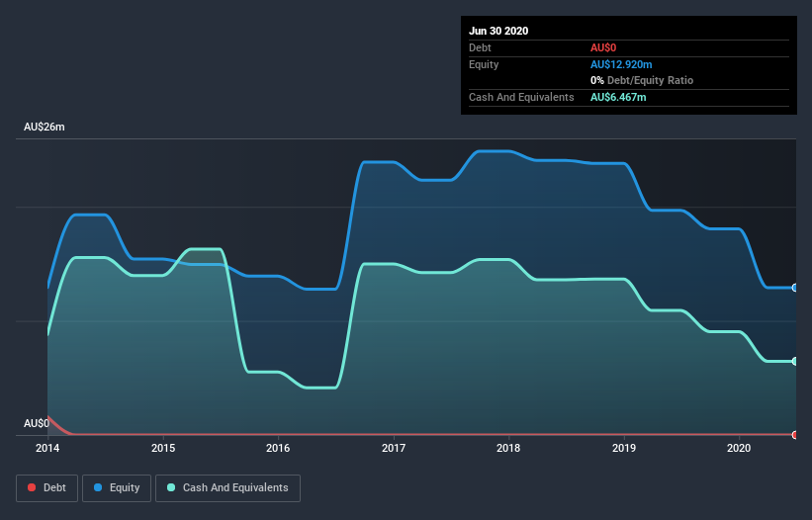
Task: Select the 2015 axis label
Action: coord(163,448)
